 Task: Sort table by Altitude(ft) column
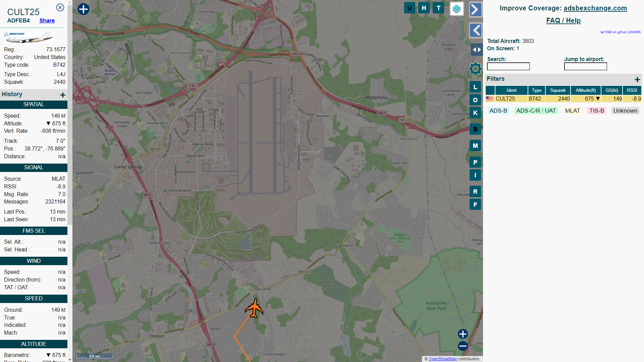click(586, 90)
